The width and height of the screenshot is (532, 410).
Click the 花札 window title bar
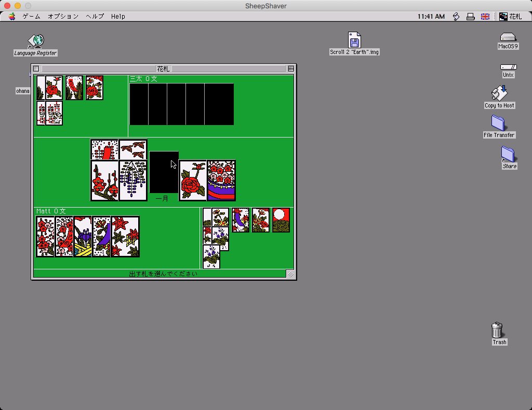pyautogui.click(x=164, y=69)
